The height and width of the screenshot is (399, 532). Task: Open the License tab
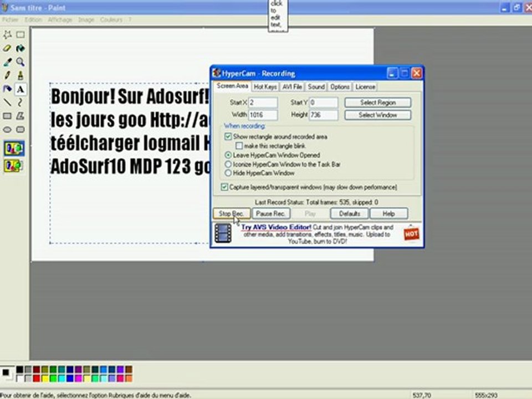(x=365, y=87)
